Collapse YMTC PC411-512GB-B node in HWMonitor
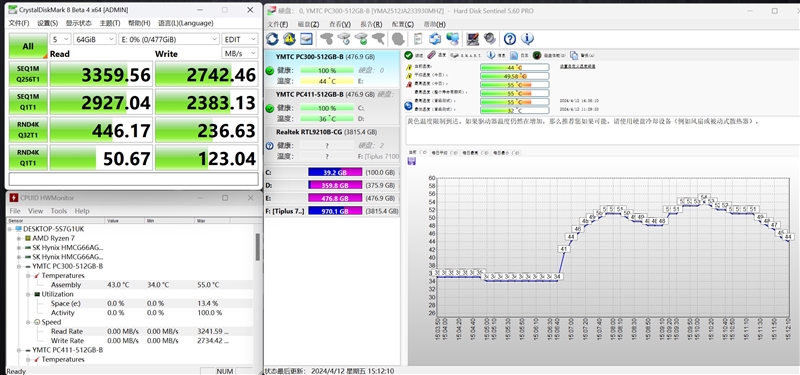 tap(19, 351)
